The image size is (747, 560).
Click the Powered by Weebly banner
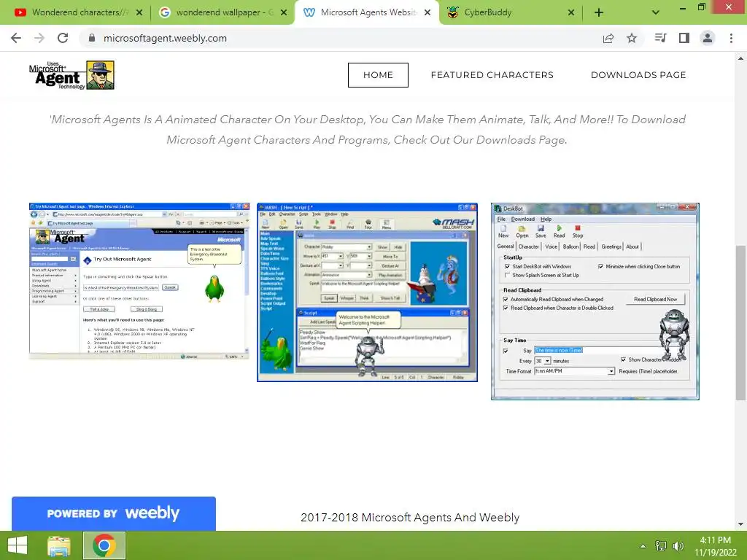coord(113,513)
